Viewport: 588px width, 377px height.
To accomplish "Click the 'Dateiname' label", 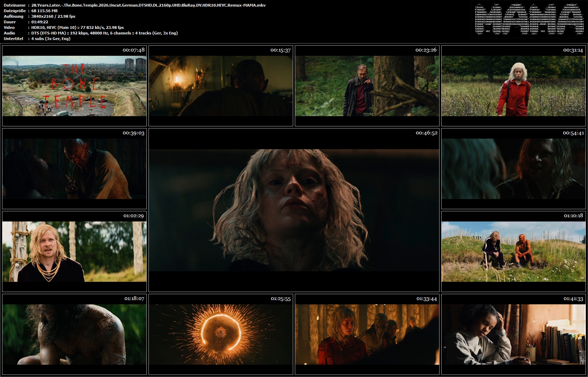I will (15, 5).
